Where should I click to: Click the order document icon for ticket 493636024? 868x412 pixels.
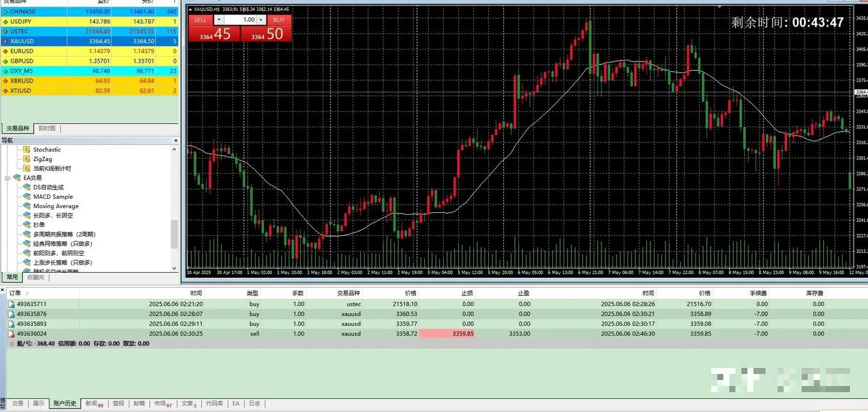coord(10,334)
